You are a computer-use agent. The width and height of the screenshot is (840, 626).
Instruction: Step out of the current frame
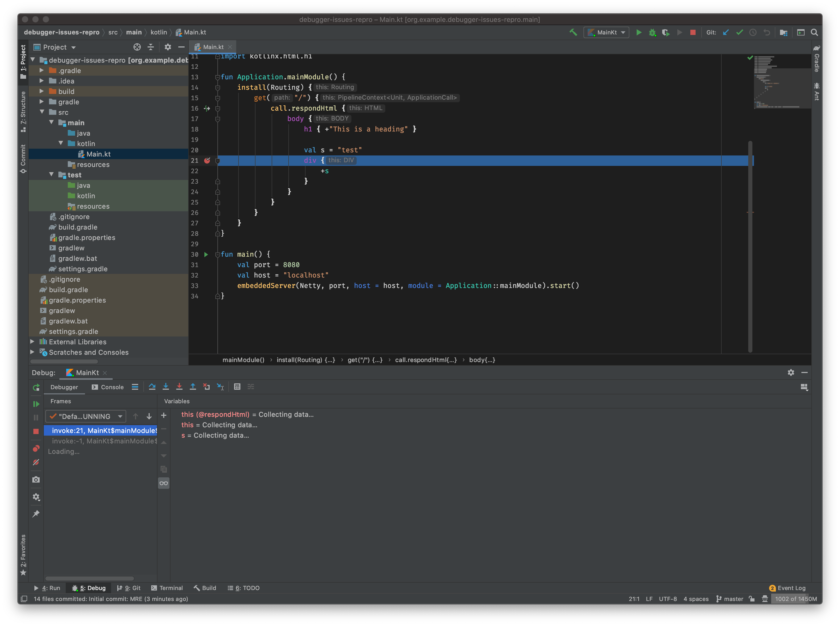(x=193, y=387)
